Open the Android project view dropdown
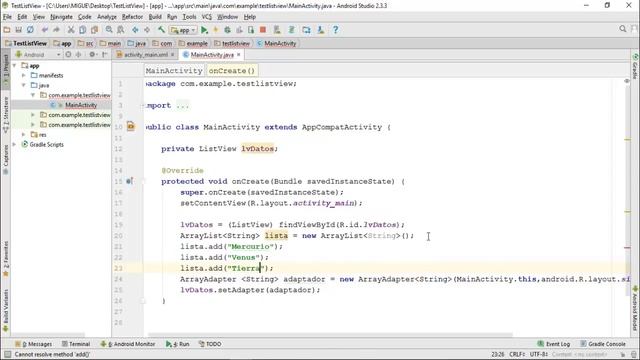The height and width of the screenshot is (360, 640). [x=38, y=55]
